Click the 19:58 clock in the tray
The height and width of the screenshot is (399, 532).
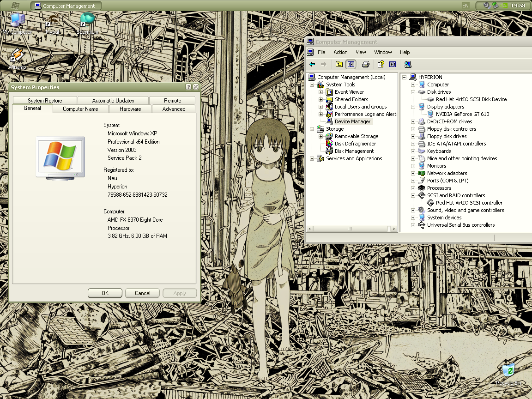click(x=518, y=6)
